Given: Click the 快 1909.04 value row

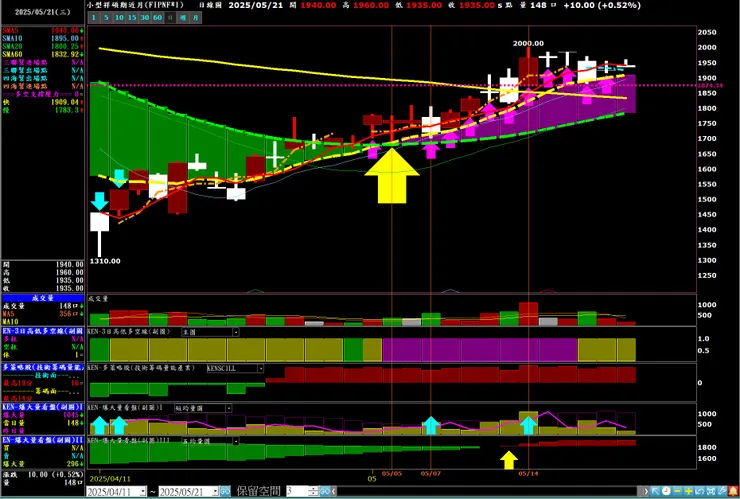Looking at the screenshot, I should (42, 102).
